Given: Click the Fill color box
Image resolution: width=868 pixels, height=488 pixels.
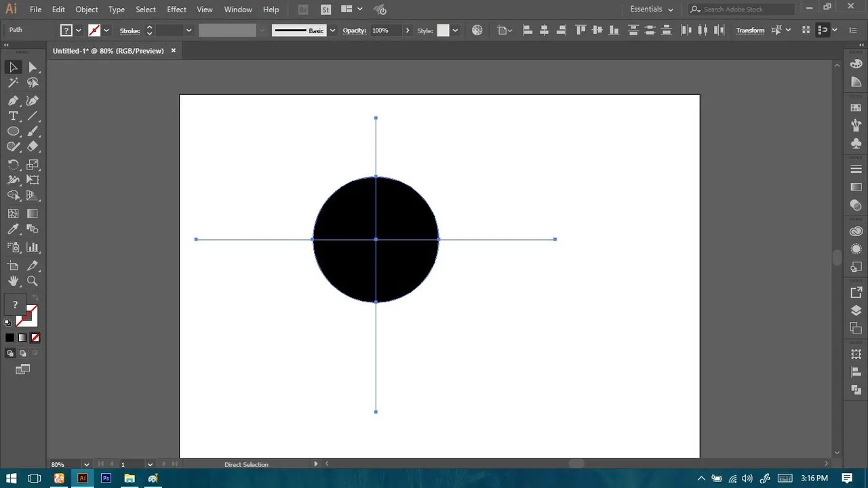Looking at the screenshot, I should pos(14,305).
